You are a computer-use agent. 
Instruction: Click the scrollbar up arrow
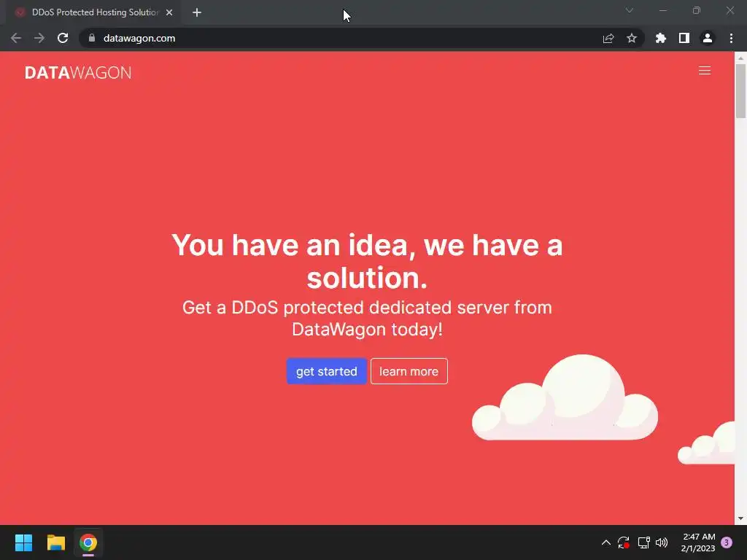(x=740, y=58)
